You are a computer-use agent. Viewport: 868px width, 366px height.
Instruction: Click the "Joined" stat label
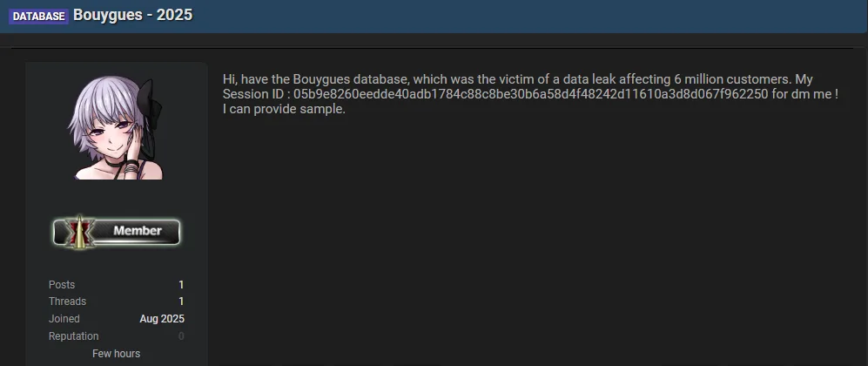click(x=64, y=319)
